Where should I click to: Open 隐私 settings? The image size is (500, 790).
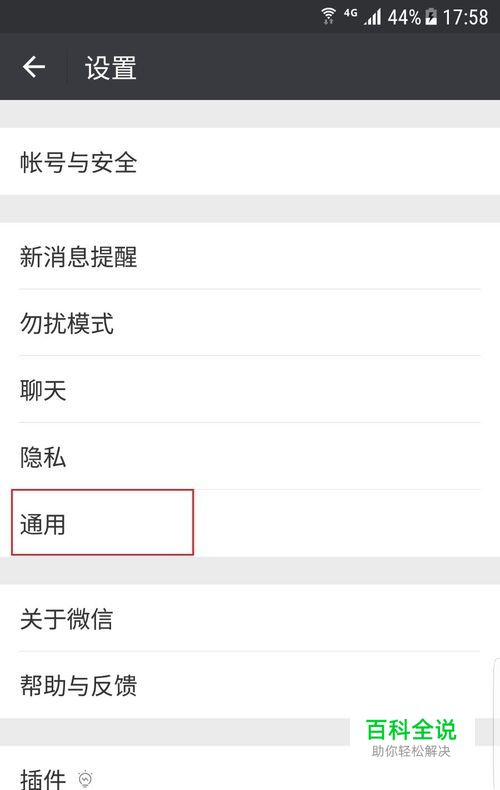[x=250, y=456]
